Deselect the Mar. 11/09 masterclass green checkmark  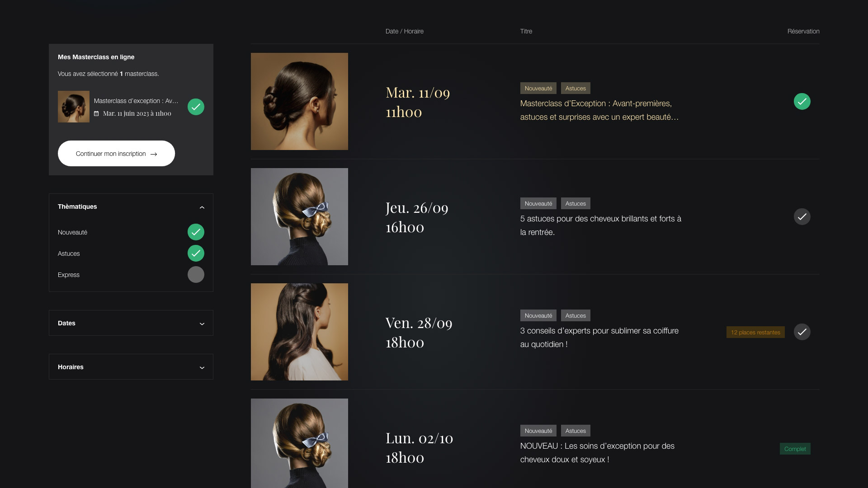[802, 102]
